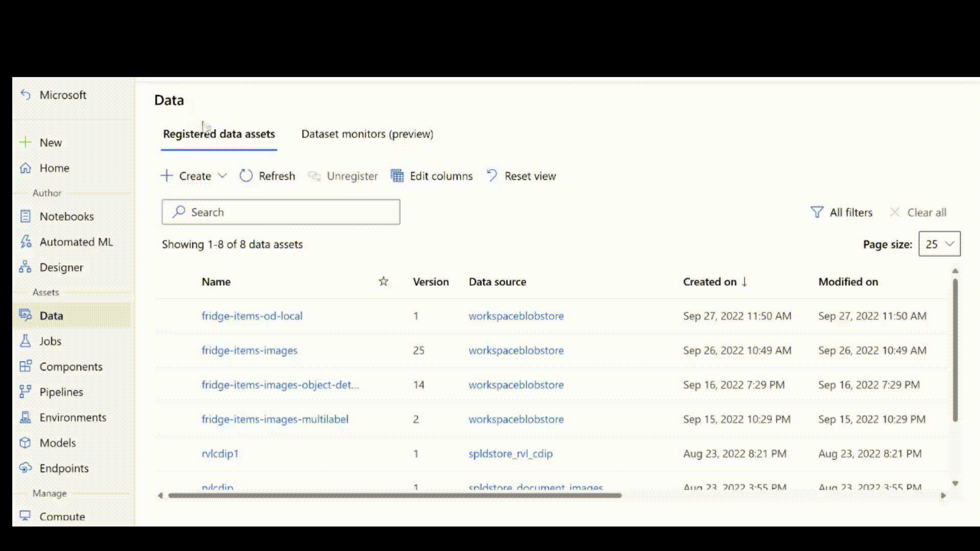Click Search input field
The height and width of the screenshot is (551, 980).
[x=281, y=212]
